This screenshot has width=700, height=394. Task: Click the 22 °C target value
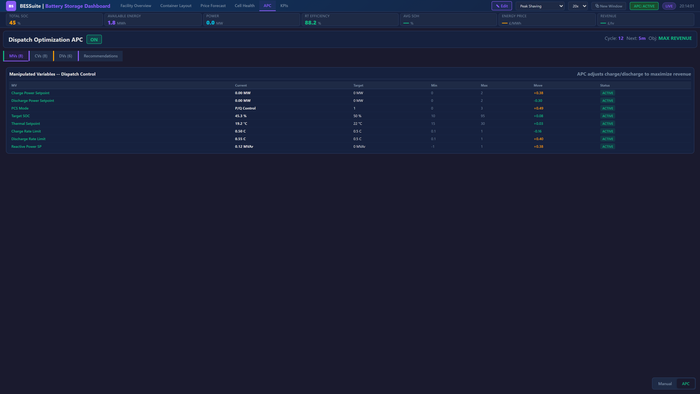point(358,124)
